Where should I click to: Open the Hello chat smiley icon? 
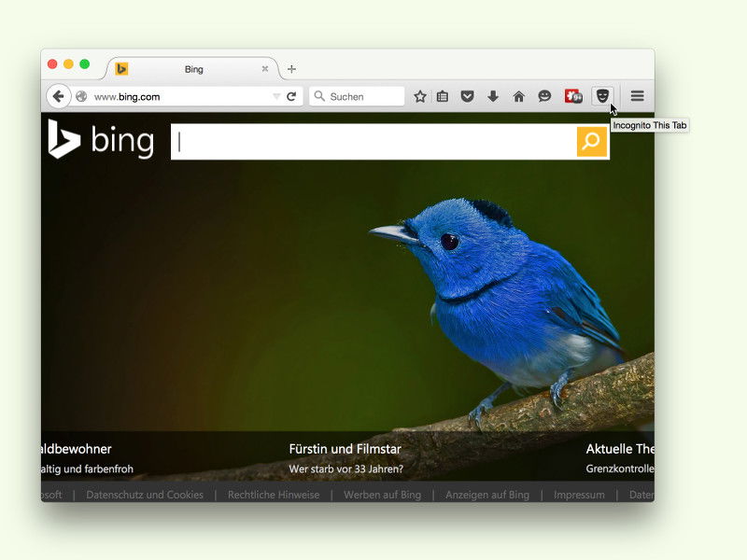(544, 97)
